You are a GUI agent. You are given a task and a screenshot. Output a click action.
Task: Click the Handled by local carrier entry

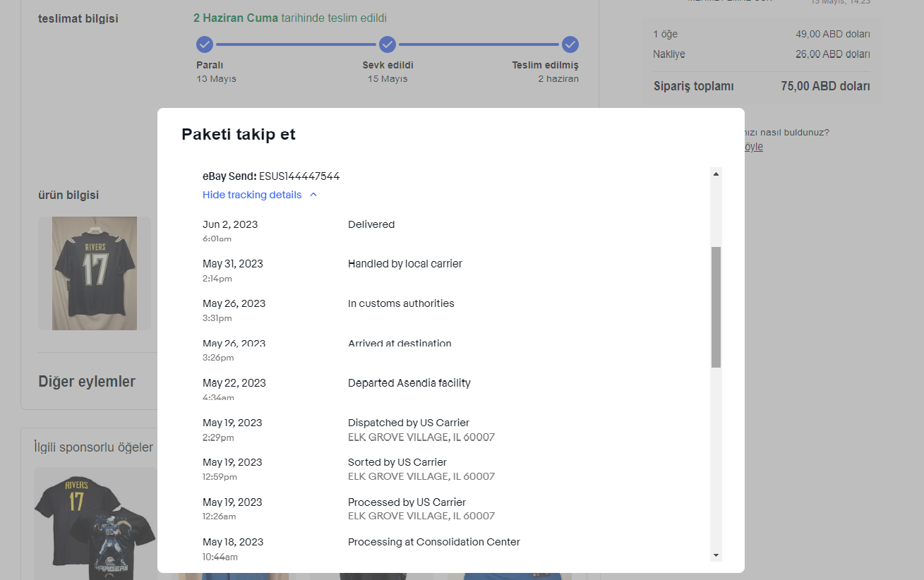[405, 264]
